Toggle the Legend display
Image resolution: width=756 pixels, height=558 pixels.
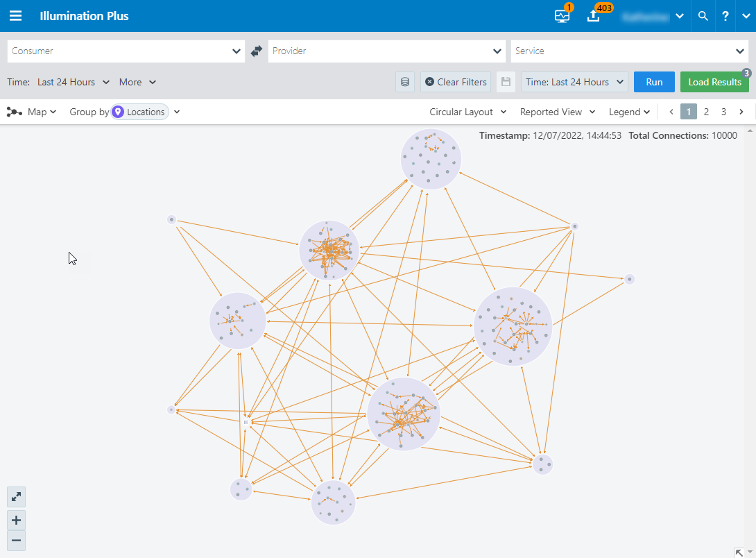click(x=628, y=112)
